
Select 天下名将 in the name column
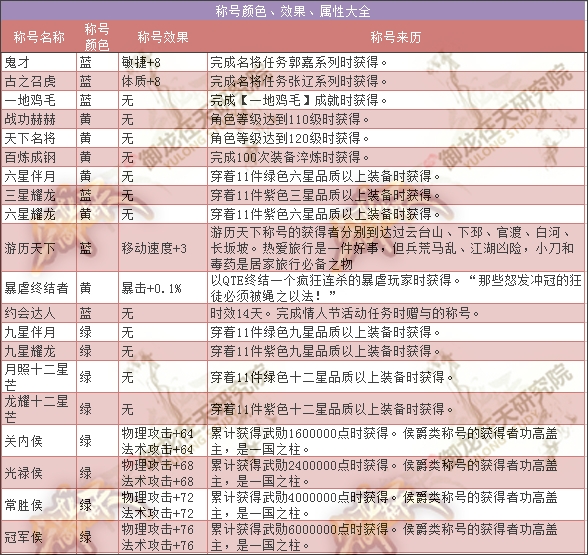pos(39,138)
